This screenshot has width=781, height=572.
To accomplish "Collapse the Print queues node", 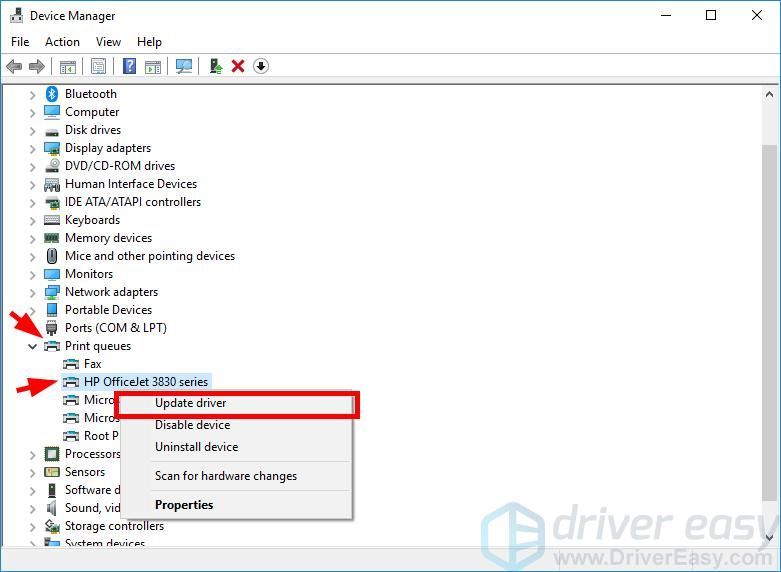I will click(x=32, y=346).
